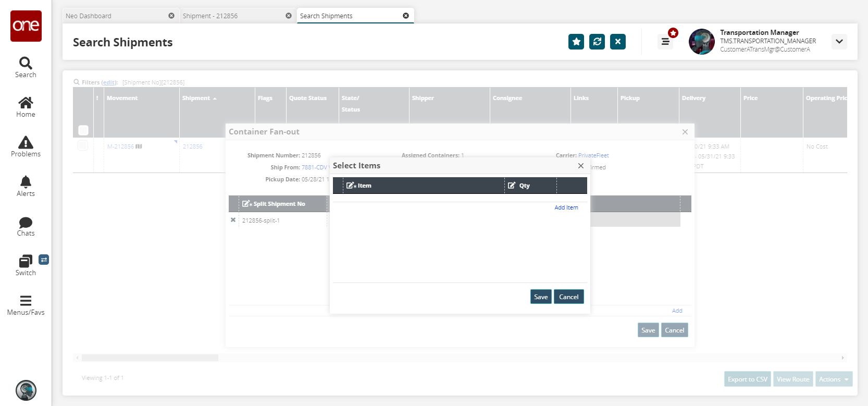
Task: Check the M-212856 row checkbox
Action: pyautogui.click(x=83, y=146)
